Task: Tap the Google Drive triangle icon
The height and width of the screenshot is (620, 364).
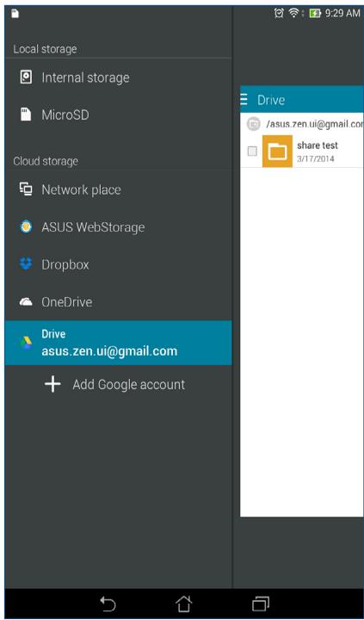Action: point(26,343)
